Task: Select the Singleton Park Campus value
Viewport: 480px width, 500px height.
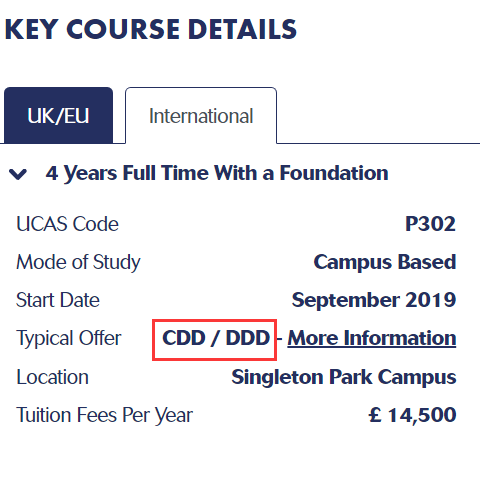Action: 344,377
